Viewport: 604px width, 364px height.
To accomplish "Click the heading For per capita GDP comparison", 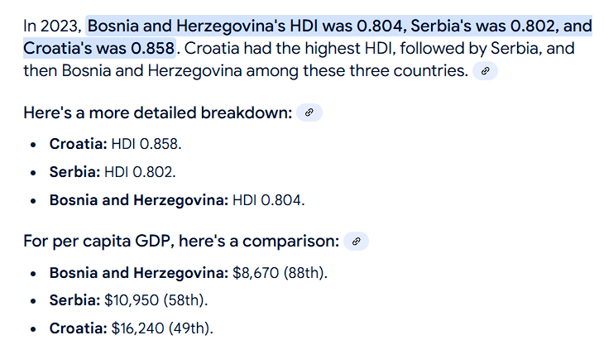I will (181, 241).
